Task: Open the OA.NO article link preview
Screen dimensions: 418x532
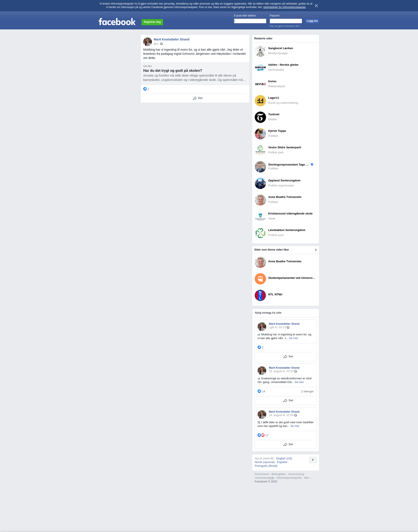Action: pyautogui.click(x=195, y=74)
